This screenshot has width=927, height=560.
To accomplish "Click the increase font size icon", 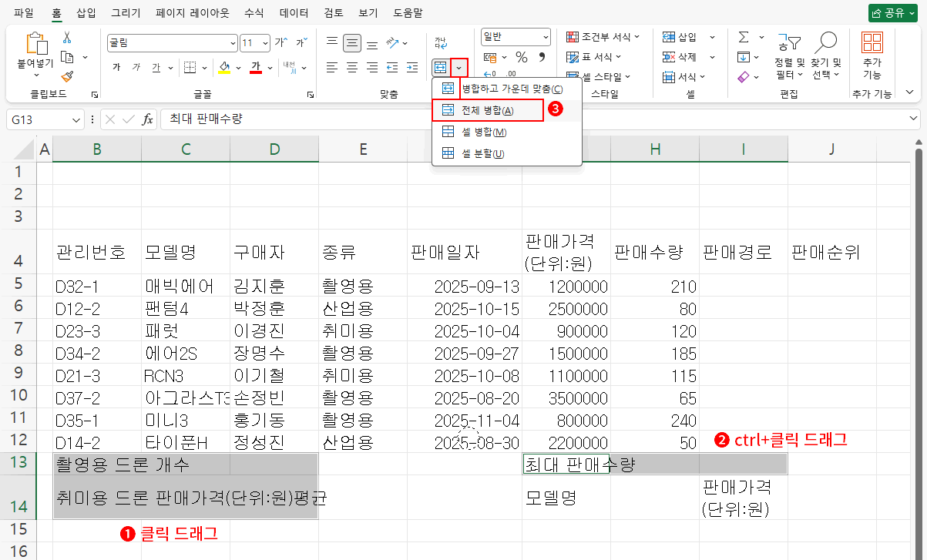I will pyautogui.click(x=281, y=43).
